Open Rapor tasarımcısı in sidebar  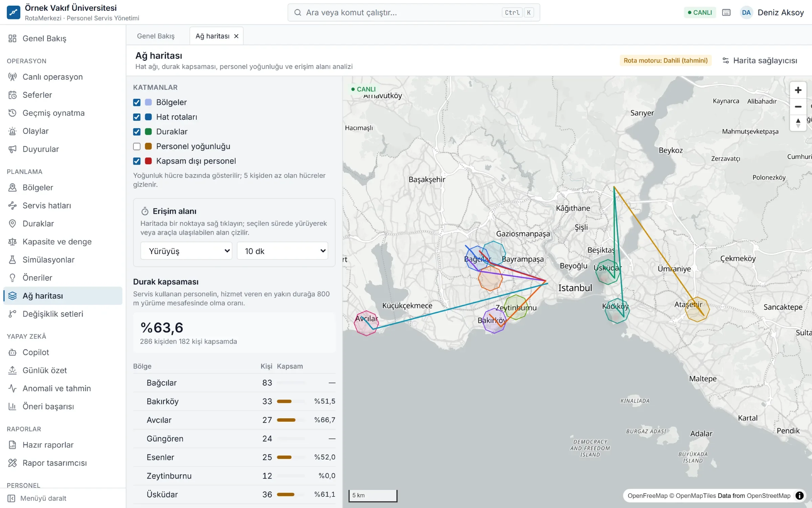(63, 463)
